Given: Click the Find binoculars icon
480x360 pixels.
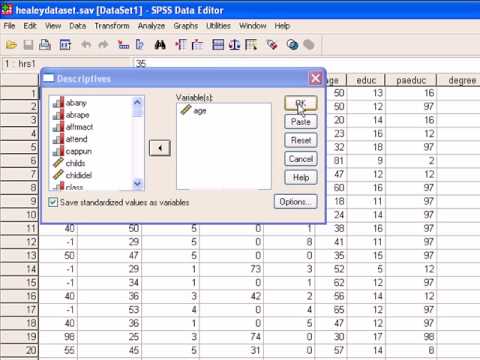Looking at the screenshot, I should [160, 45].
